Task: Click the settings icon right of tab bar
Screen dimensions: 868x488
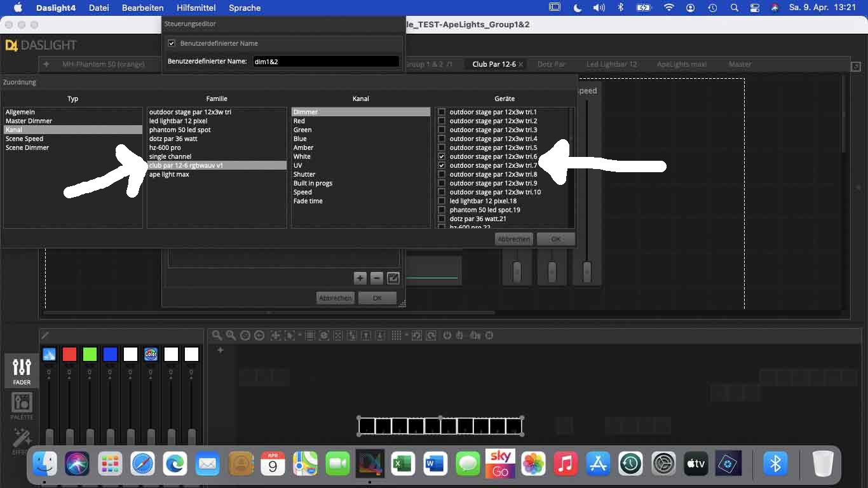Action: click(x=856, y=67)
